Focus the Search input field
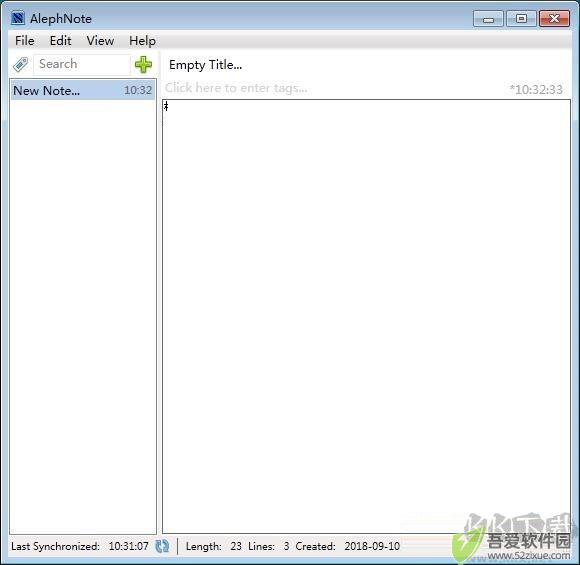This screenshot has width=580, height=565. pos(82,64)
